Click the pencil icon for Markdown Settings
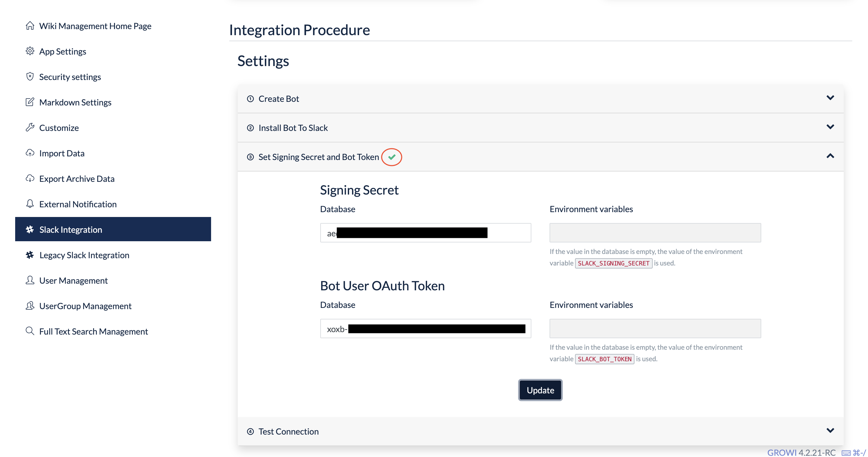Image resolution: width=868 pixels, height=457 pixels. (30, 102)
